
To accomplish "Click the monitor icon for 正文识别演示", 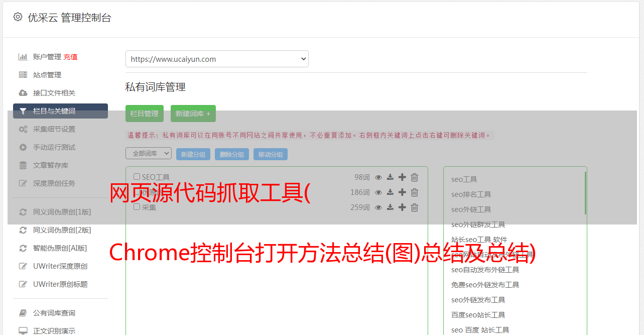I will tap(23, 331).
